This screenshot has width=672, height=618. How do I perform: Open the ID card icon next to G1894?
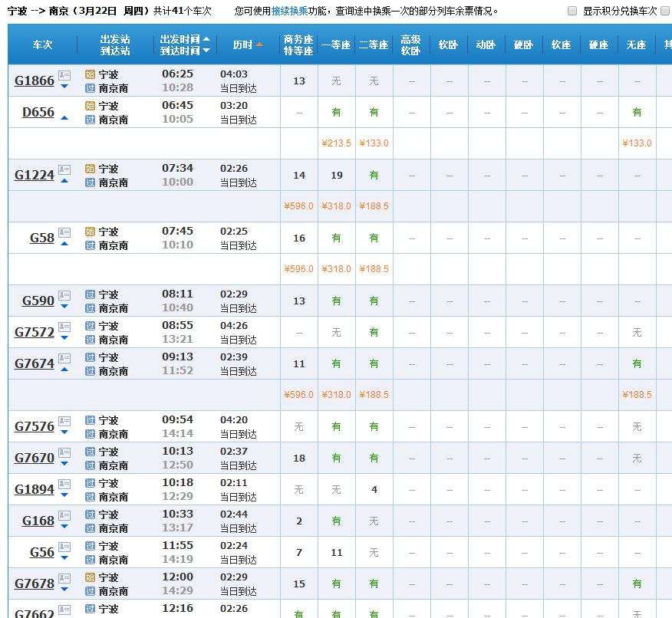(64, 484)
